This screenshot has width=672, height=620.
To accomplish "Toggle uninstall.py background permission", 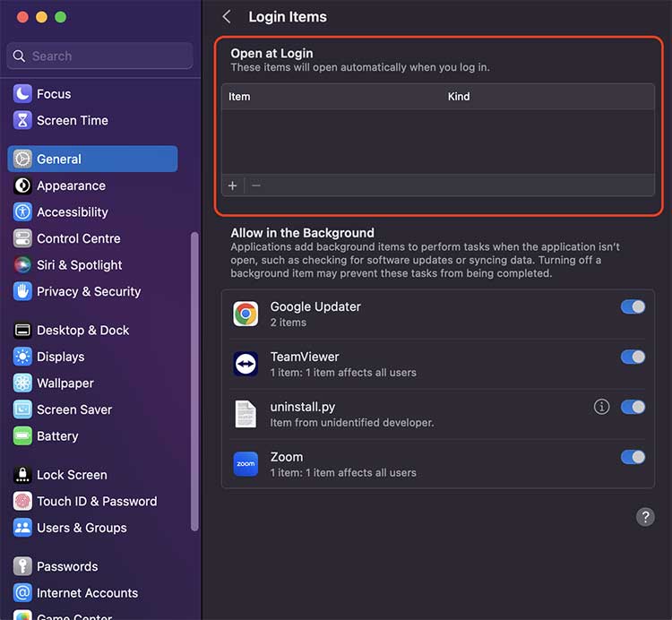I will click(633, 407).
